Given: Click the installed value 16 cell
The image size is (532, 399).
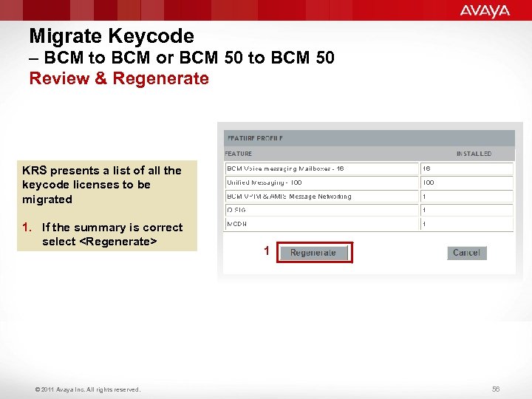Looking at the screenshot, I should click(x=467, y=168).
